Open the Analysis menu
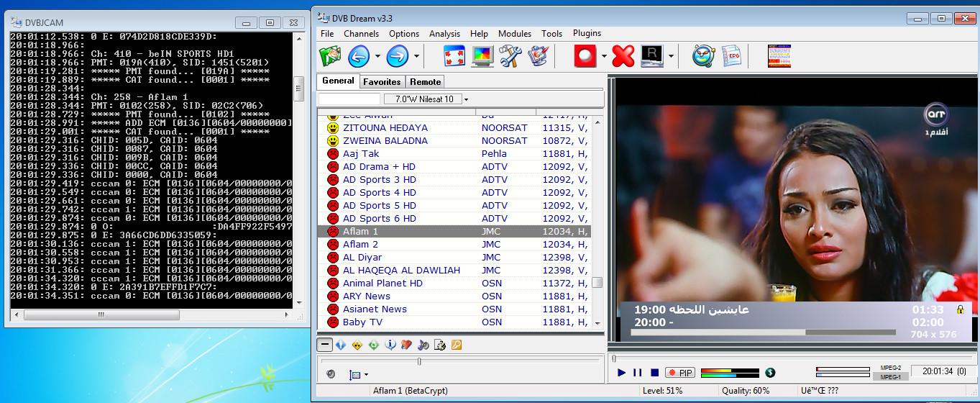The height and width of the screenshot is (403, 980). 444,34
